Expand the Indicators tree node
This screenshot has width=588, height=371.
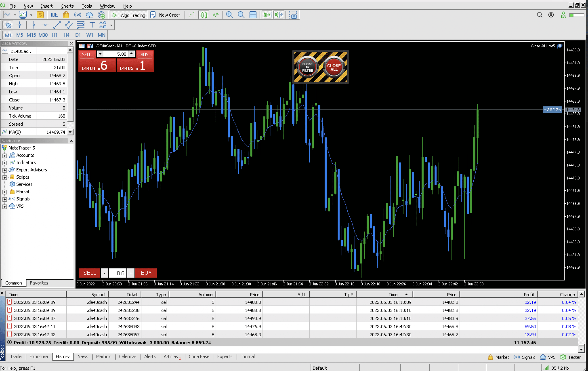coord(4,163)
